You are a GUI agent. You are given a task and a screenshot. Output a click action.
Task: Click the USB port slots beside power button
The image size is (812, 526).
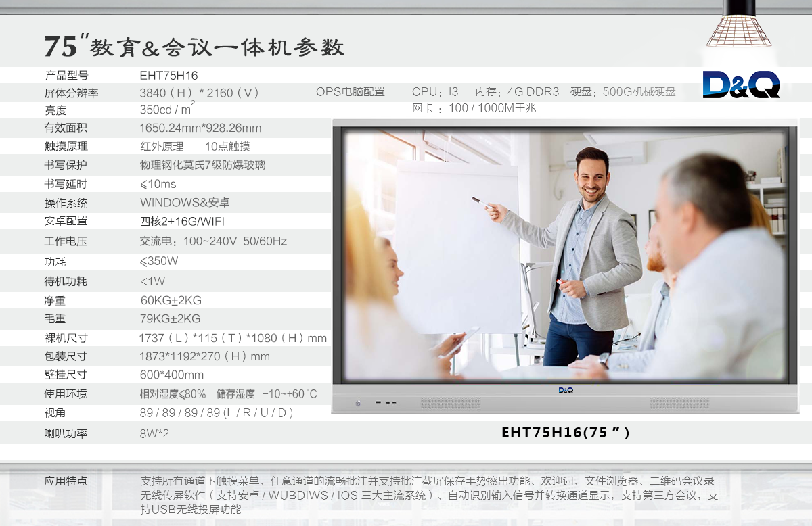386,404
